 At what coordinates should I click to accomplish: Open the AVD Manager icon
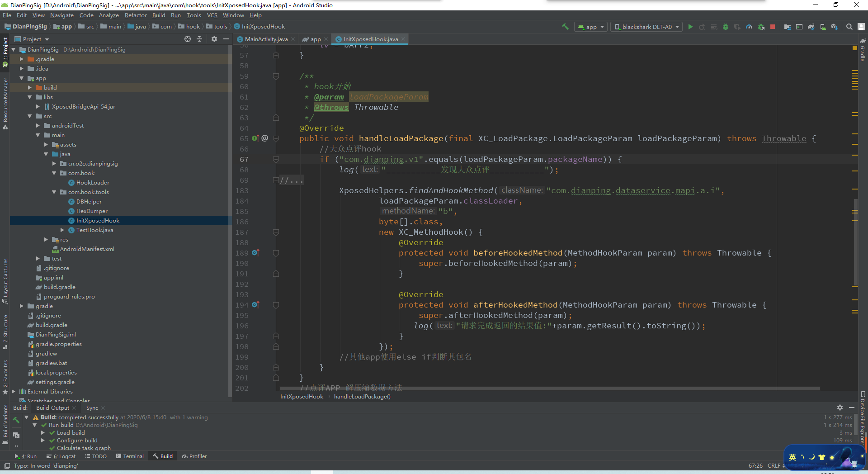coord(823,27)
